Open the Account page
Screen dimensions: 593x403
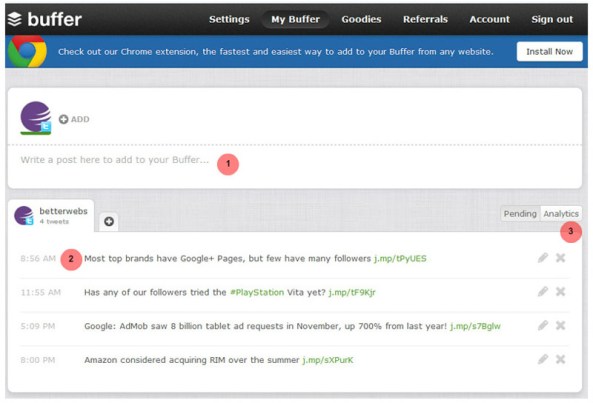(x=489, y=19)
